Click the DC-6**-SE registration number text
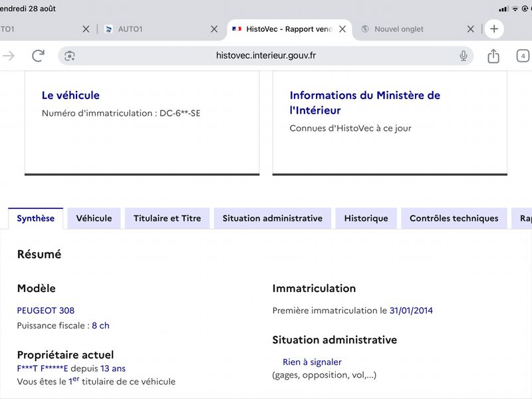532x399 pixels. tap(180, 113)
